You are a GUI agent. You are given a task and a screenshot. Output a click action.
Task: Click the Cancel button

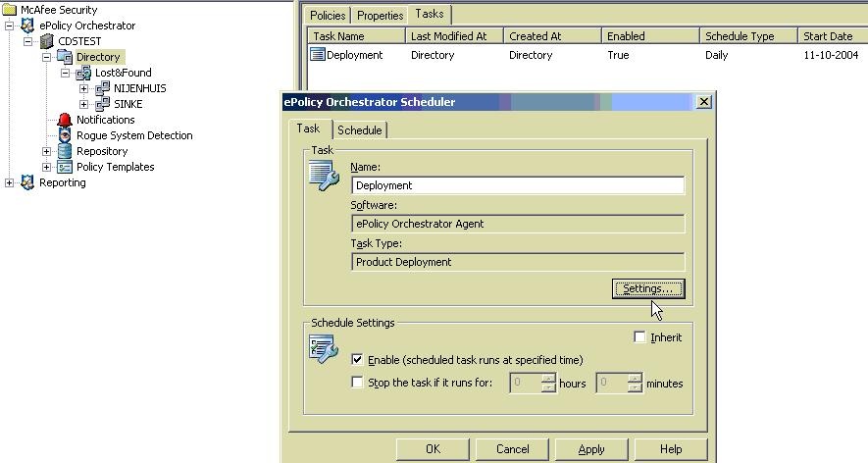[x=512, y=449]
